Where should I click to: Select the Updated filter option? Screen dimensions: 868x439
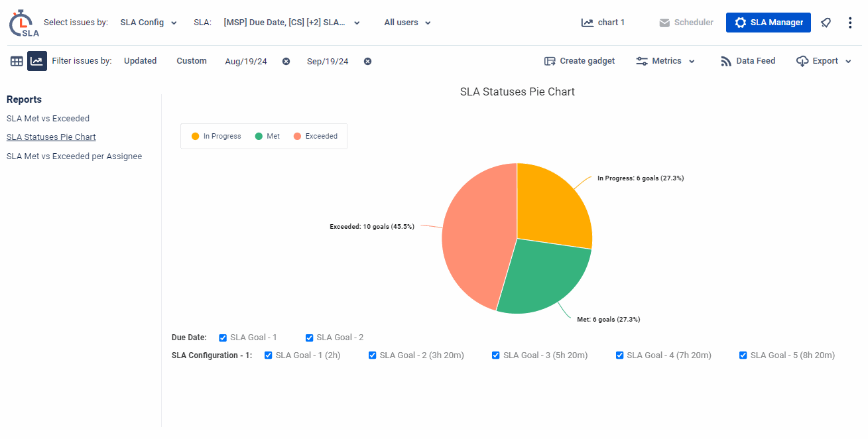click(x=140, y=60)
